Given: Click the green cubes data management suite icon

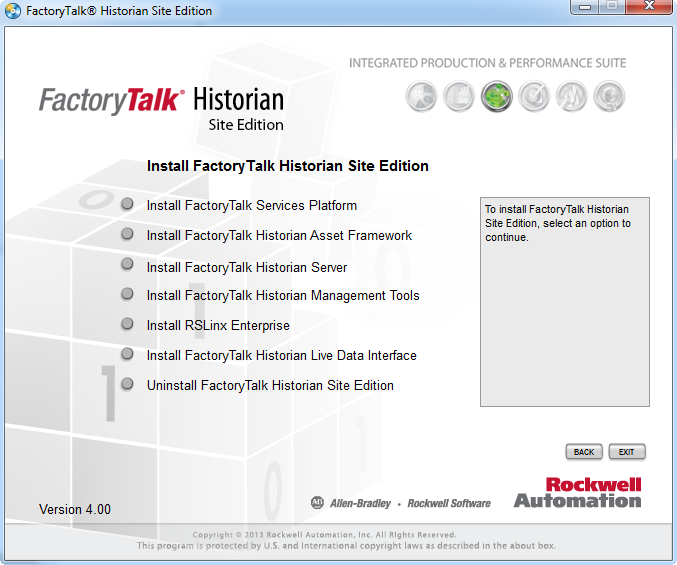Looking at the screenshot, I should pyautogui.click(x=497, y=96).
